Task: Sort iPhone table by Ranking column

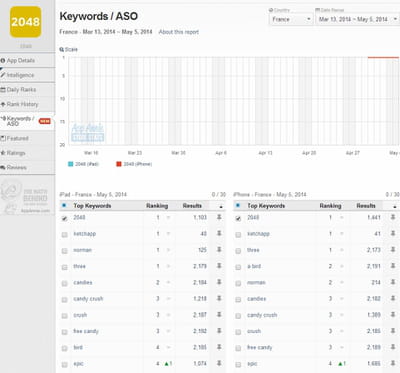Action: click(x=330, y=206)
